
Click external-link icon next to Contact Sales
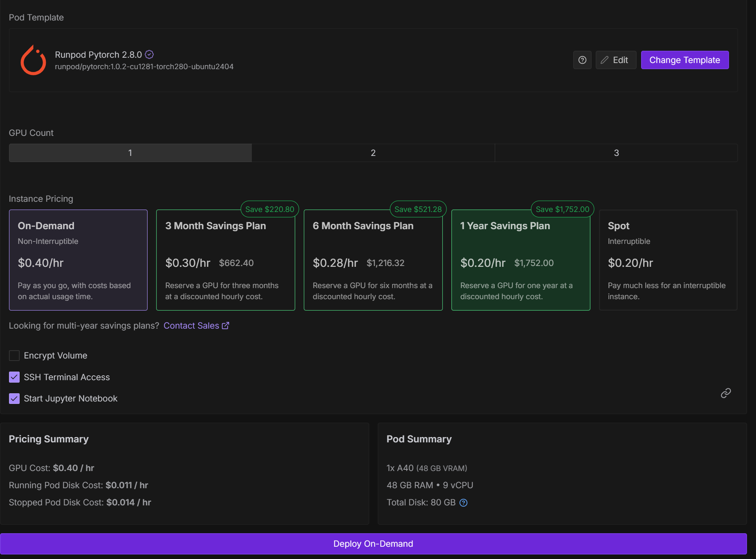pyautogui.click(x=225, y=326)
